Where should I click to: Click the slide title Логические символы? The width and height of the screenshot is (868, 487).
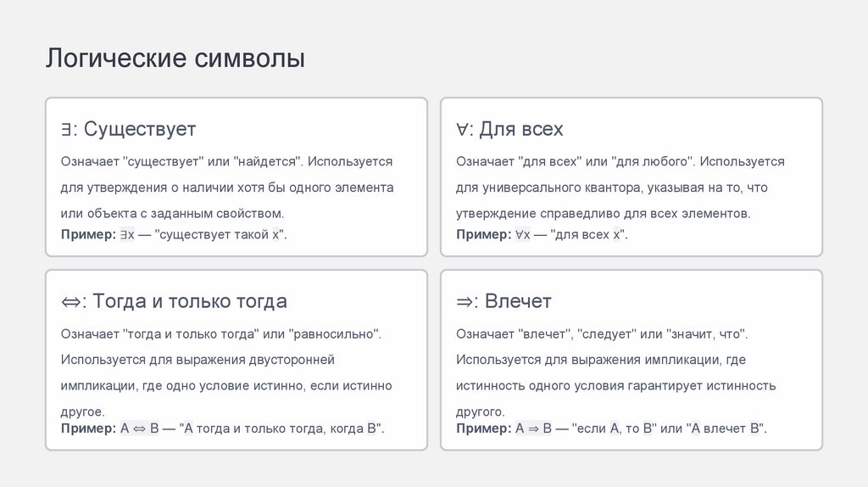[175, 59]
